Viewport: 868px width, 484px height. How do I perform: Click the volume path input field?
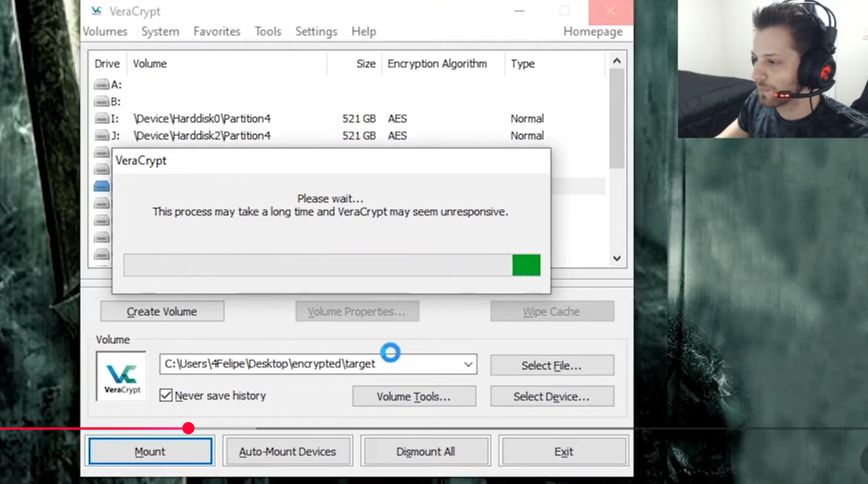(318, 364)
